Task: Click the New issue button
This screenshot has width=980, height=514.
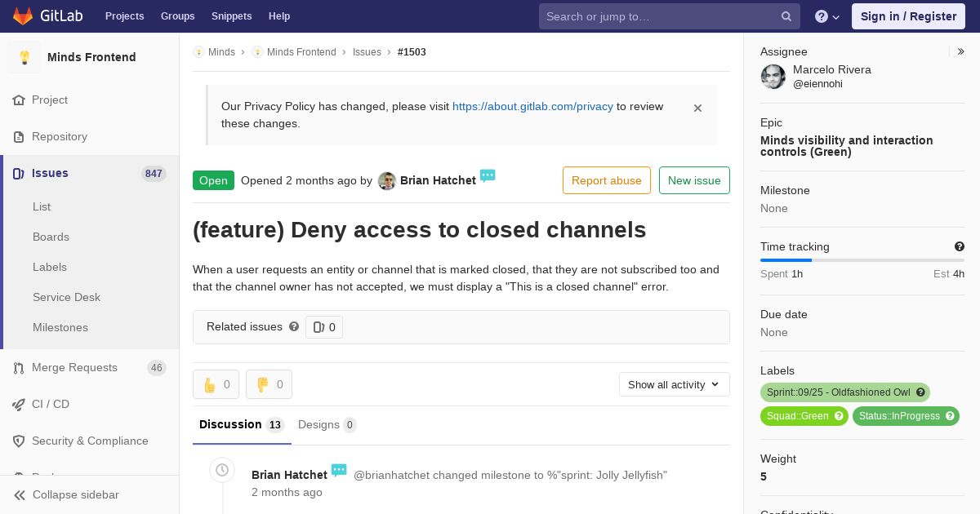Action: tap(694, 180)
